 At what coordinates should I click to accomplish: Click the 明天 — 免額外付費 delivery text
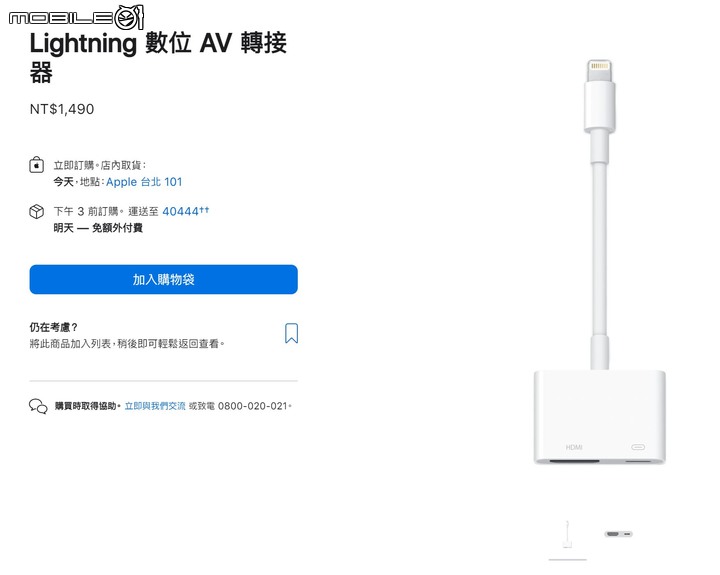click(98, 228)
